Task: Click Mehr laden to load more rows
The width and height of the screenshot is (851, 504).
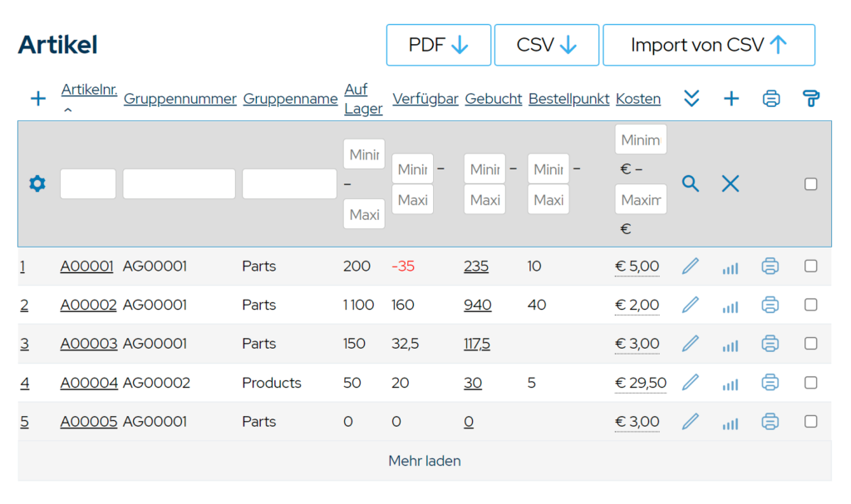Action: point(425,461)
